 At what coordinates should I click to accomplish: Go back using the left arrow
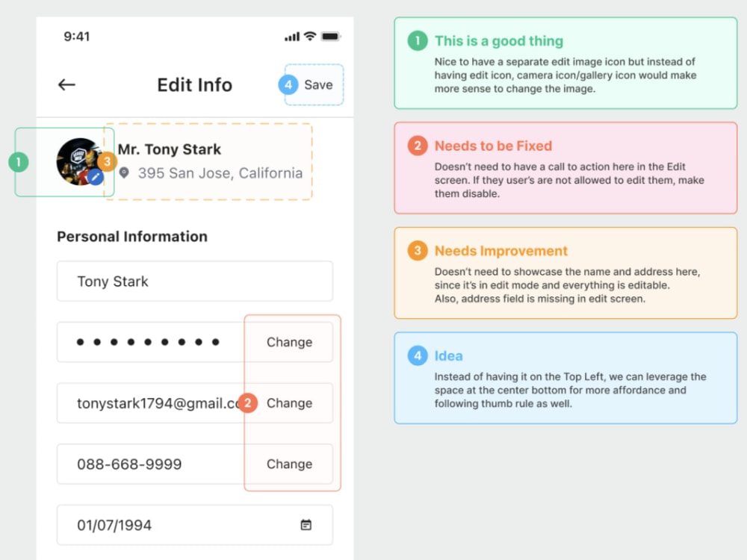click(x=66, y=85)
